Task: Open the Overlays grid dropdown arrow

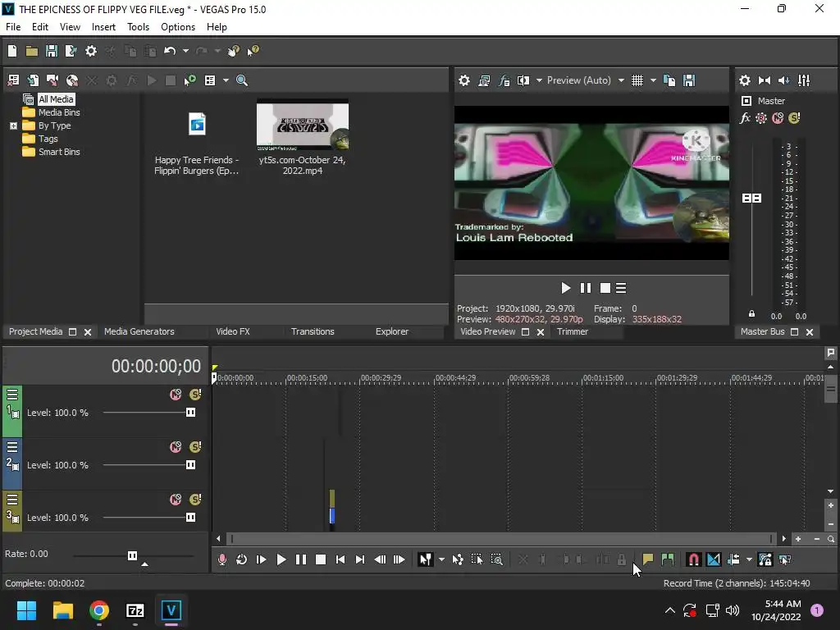Action: tap(653, 80)
